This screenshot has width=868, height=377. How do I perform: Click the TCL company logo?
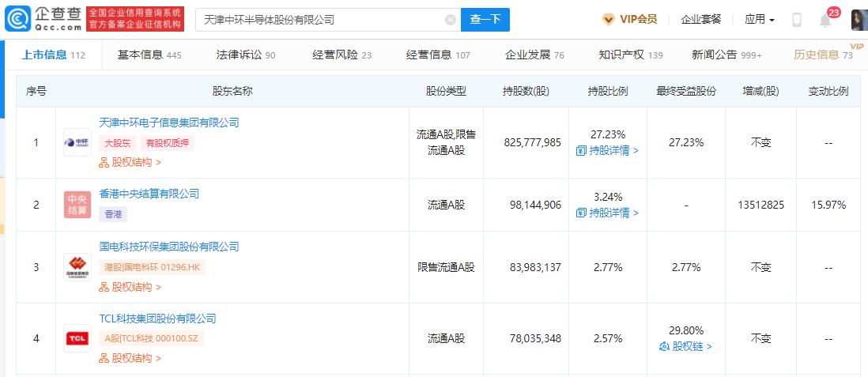77,338
